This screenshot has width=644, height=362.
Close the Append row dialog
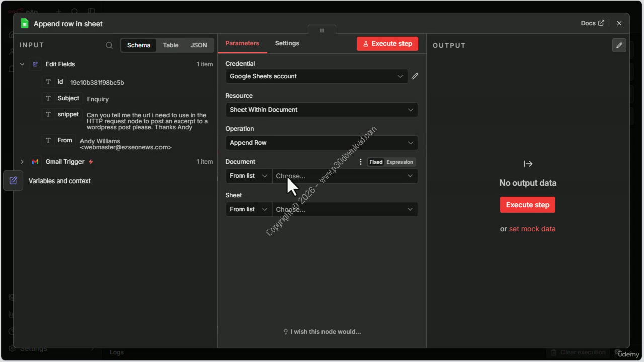tap(619, 23)
